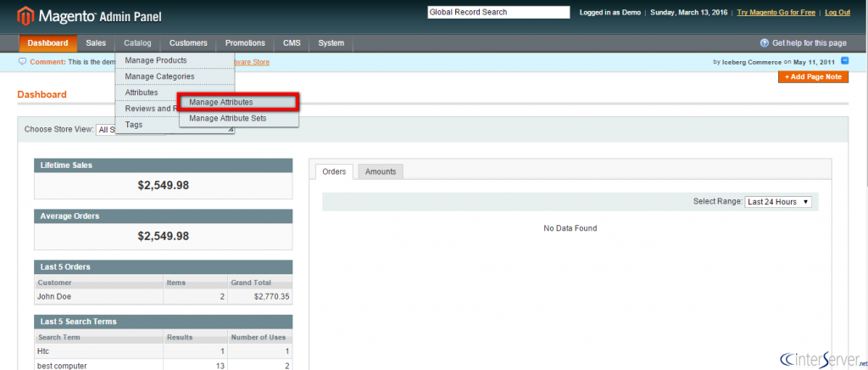The width and height of the screenshot is (868, 370).
Task: Focus the Global Record Search field
Action: (x=498, y=12)
